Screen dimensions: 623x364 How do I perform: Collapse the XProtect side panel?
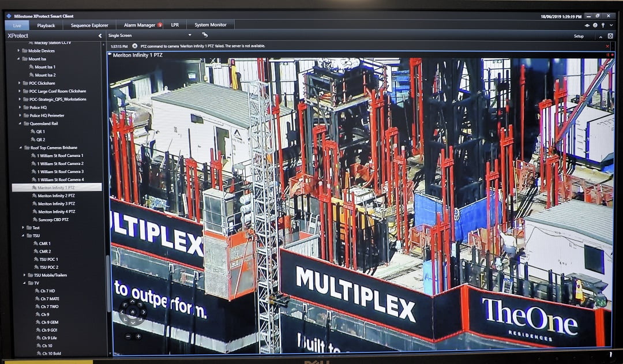(x=100, y=36)
